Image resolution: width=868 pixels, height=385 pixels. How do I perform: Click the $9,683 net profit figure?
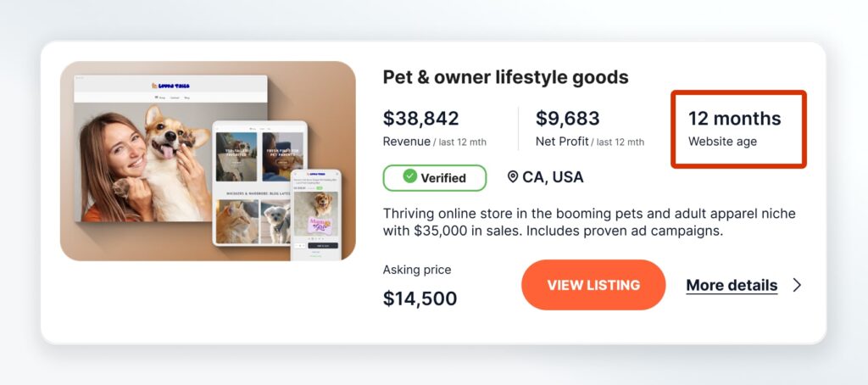(x=567, y=118)
